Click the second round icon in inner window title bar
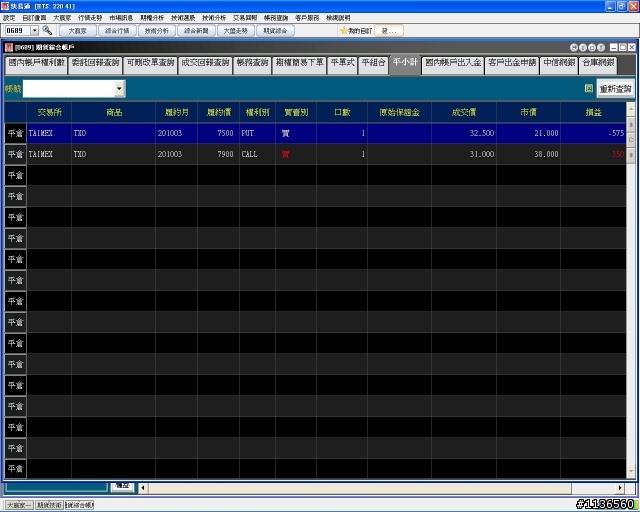640x512 pixels. [583, 47]
